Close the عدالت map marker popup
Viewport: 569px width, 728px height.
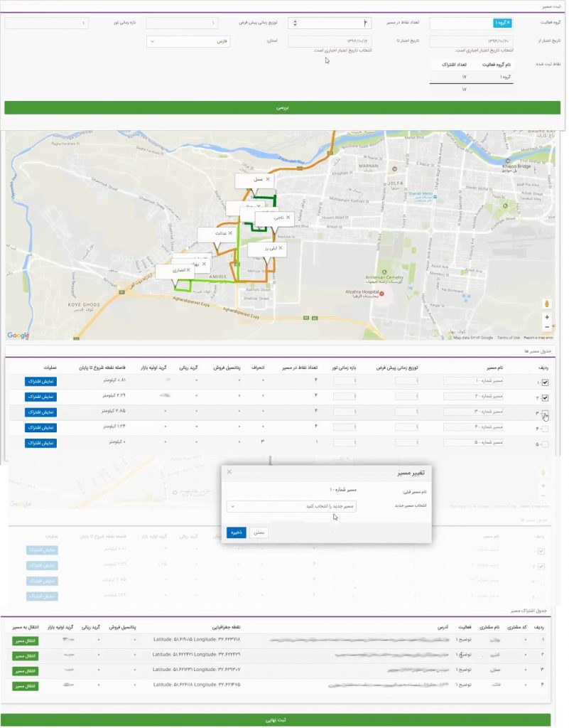(230, 233)
